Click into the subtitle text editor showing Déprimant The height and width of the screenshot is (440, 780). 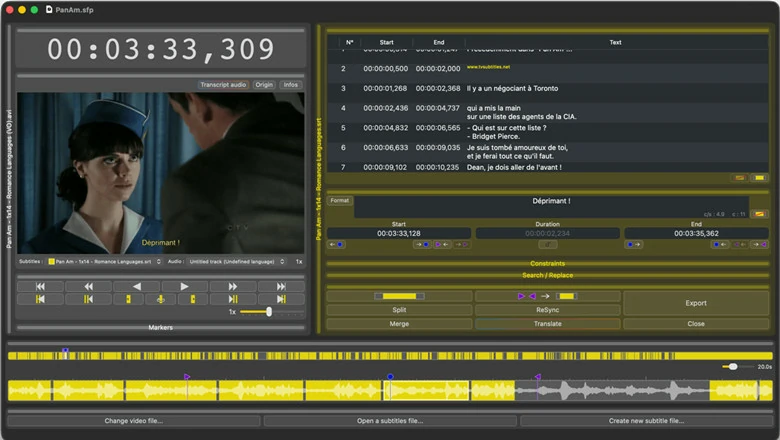(x=551, y=206)
